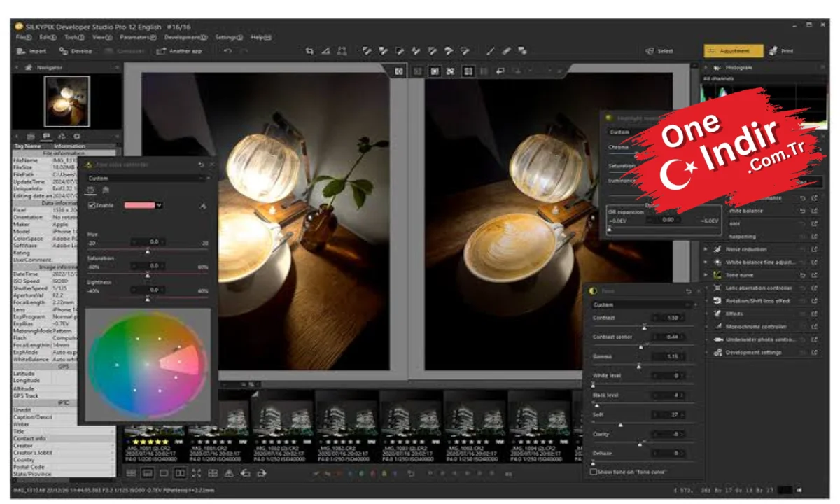This screenshot has width=840, height=504.
Task: Open the Edit menu
Action: (48, 37)
